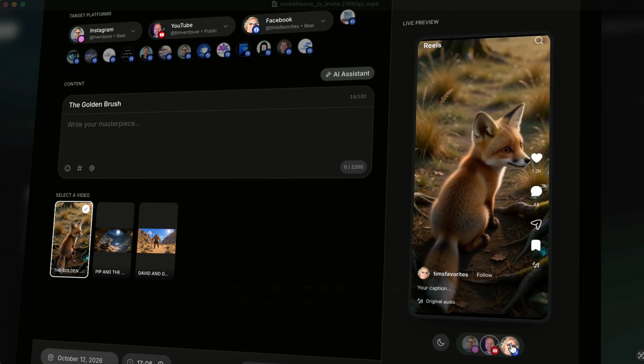Switch preview to the Instagram account avatar
The image size is (644, 364).
[x=470, y=344]
